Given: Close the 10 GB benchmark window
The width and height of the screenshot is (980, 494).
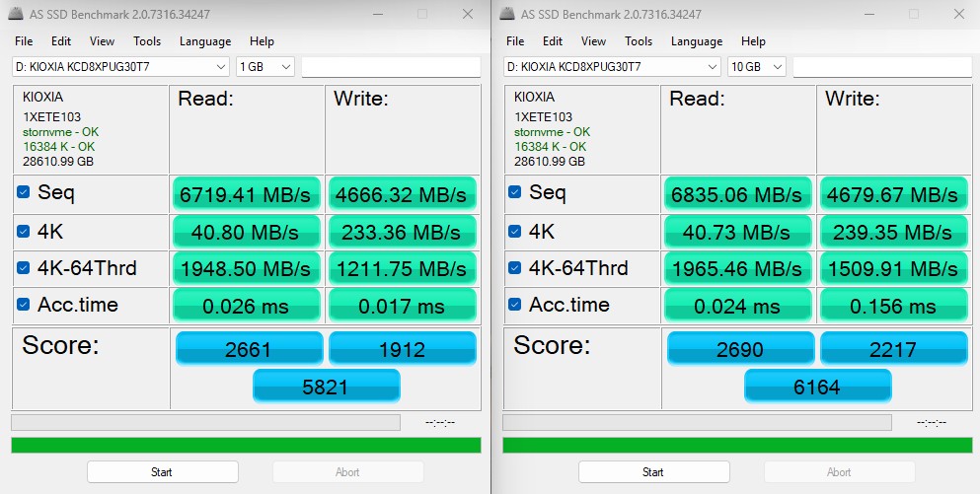Looking at the screenshot, I should [958, 14].
